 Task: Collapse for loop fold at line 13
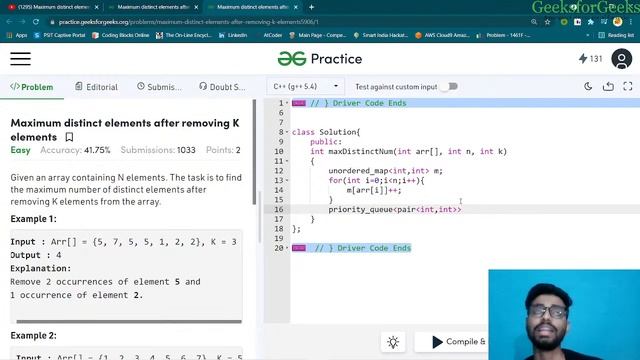point(287,180)
